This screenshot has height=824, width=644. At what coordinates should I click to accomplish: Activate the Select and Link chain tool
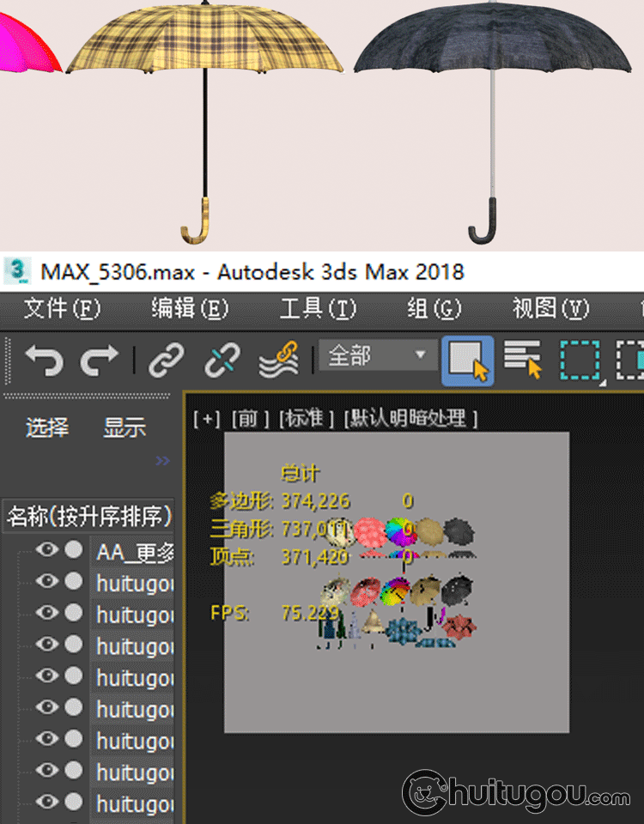point(167,360)
